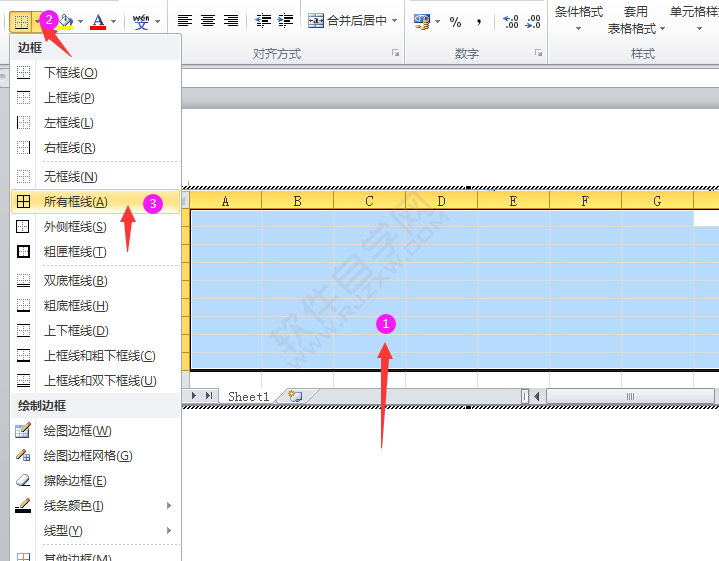Screen dimensions: 719x561
Task: Choose 双底框线(B) bottom double border
Action: (x=95, y=280)
